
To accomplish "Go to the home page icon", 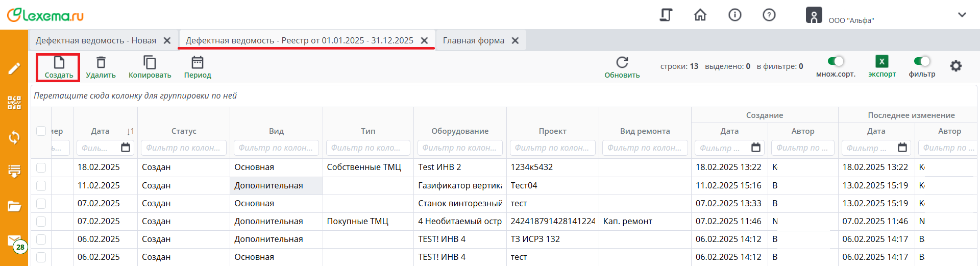I will point(700,15).
